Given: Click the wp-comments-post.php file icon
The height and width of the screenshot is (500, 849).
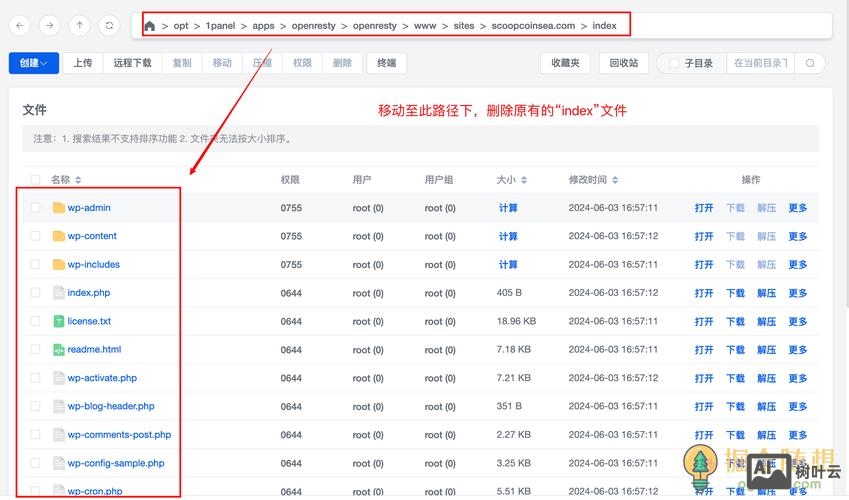Looking at the screenshot, I should coord(58,434).
